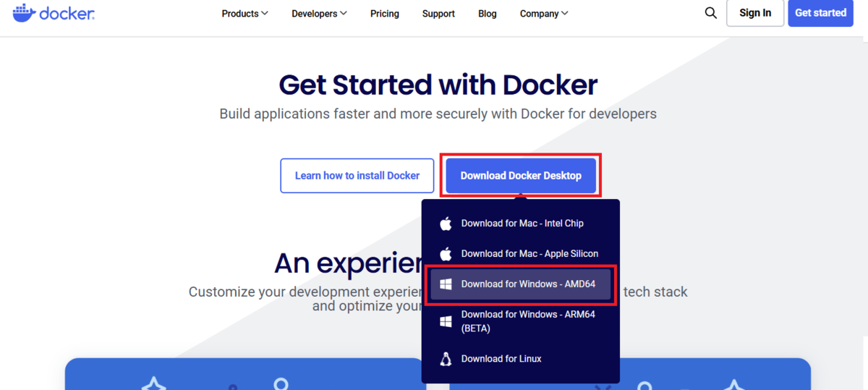The image size is (868, 390).
Task: Click Learn how to install Docker
Action: pos(357,176)
